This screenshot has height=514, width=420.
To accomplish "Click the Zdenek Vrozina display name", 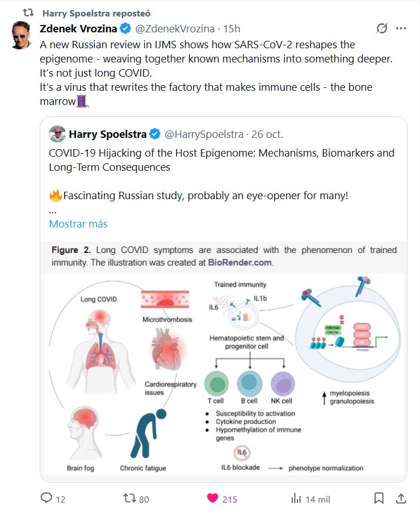I will tap(78, 29).
